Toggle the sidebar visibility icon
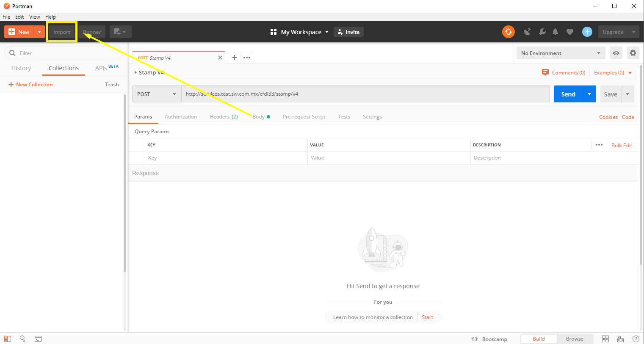The image size is (644, 344). point(8,338)
